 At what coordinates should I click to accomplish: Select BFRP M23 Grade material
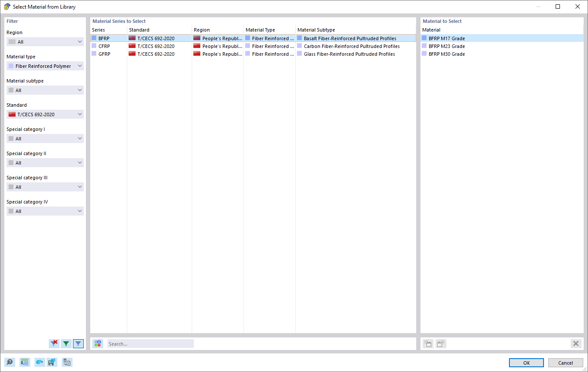pos(446,46)
